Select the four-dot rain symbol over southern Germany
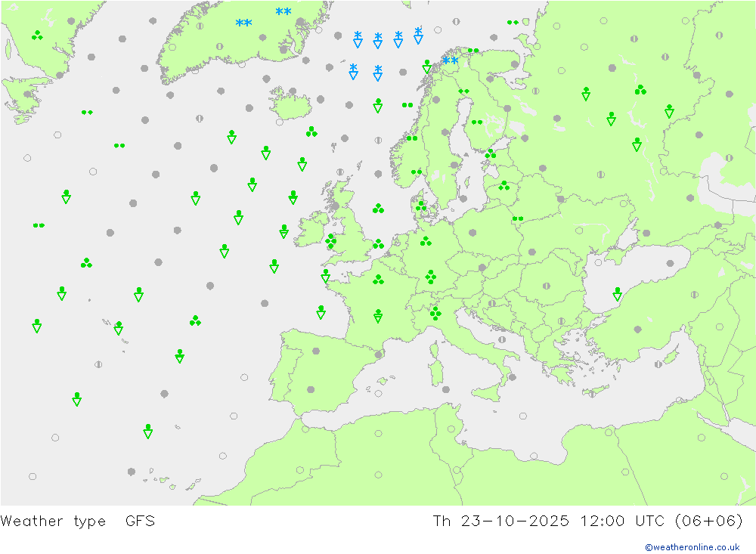Image resolution: width=756 pixels, height=554 pixels. point(431,277)
